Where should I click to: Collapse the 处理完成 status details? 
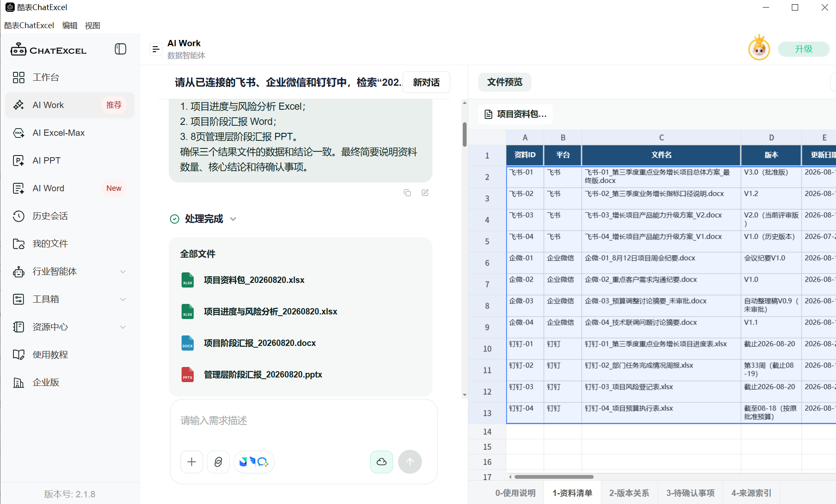coord(233,219)
